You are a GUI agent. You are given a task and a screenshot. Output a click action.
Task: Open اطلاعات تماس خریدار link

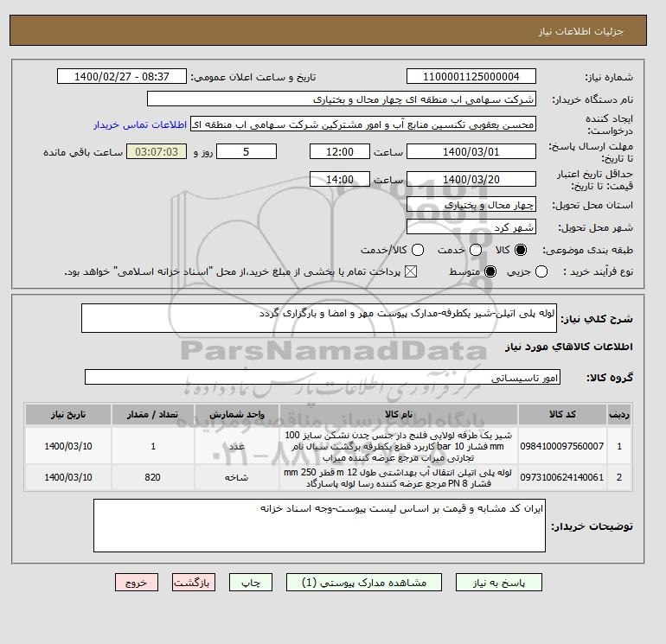point(140,124)
